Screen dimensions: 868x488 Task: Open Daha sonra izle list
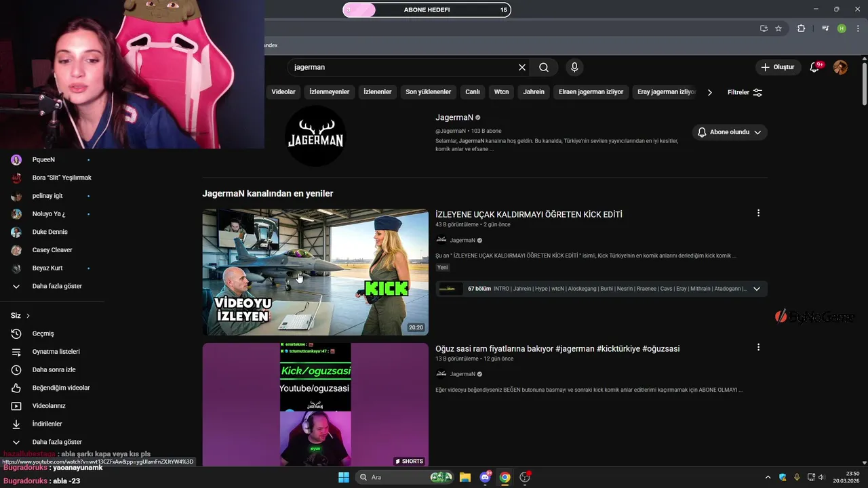[52, 369]
